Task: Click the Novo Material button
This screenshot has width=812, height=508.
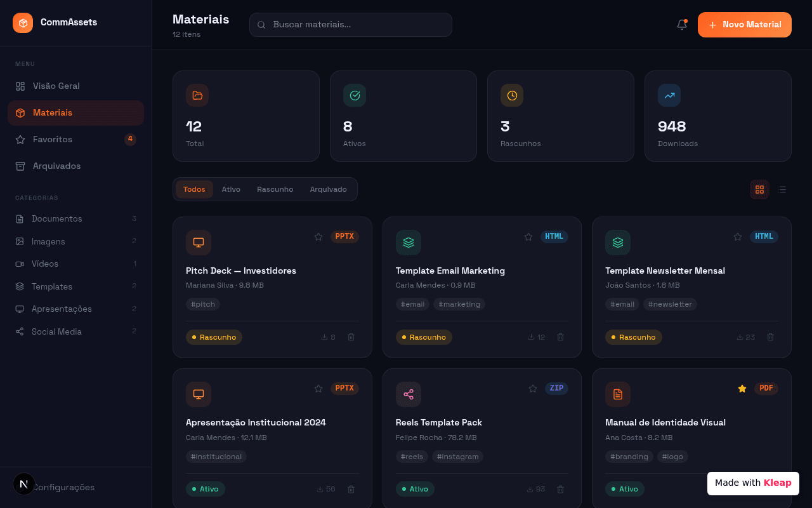Action: point(745,25)
